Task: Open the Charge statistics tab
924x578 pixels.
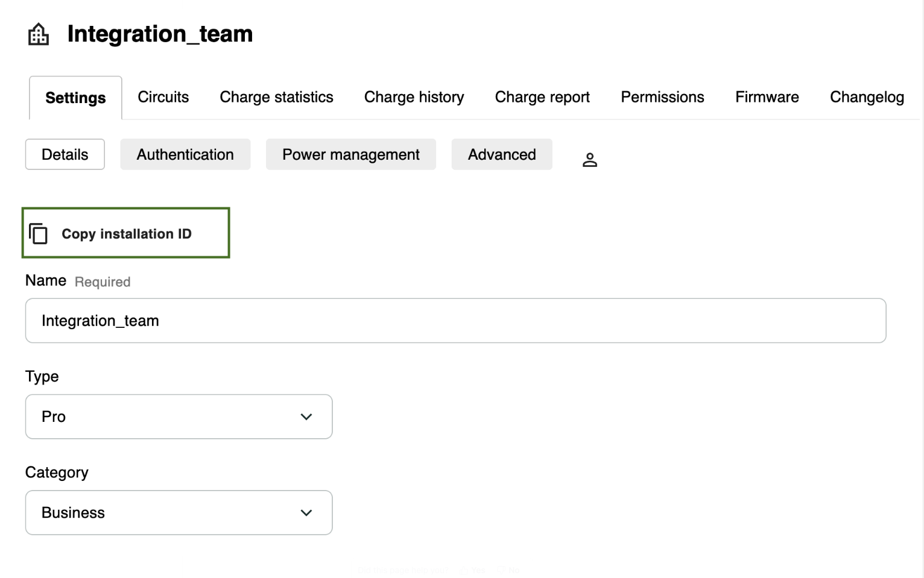Action: point(276,97)
